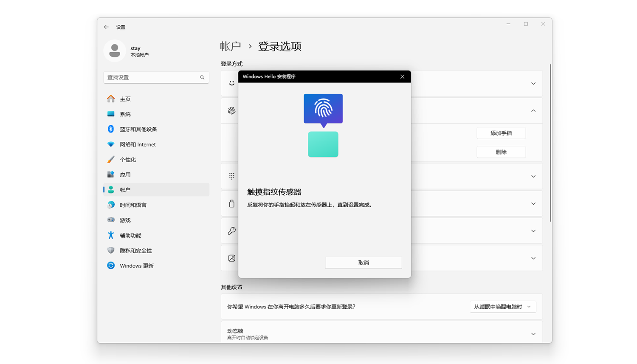Click the security key icon

tap(231, 203)
